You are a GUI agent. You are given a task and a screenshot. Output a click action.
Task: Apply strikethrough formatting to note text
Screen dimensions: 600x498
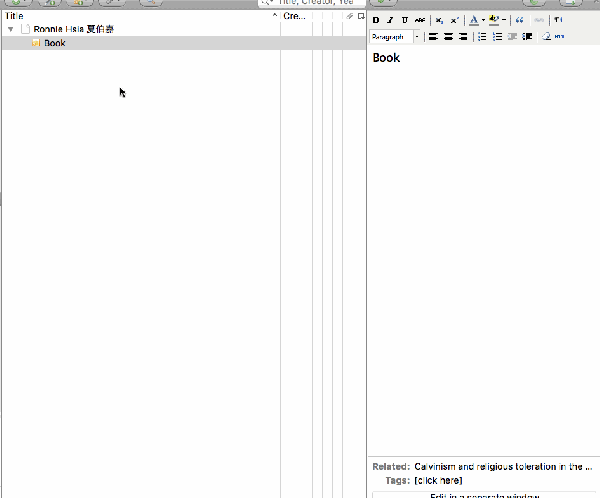tap(420, 20)
